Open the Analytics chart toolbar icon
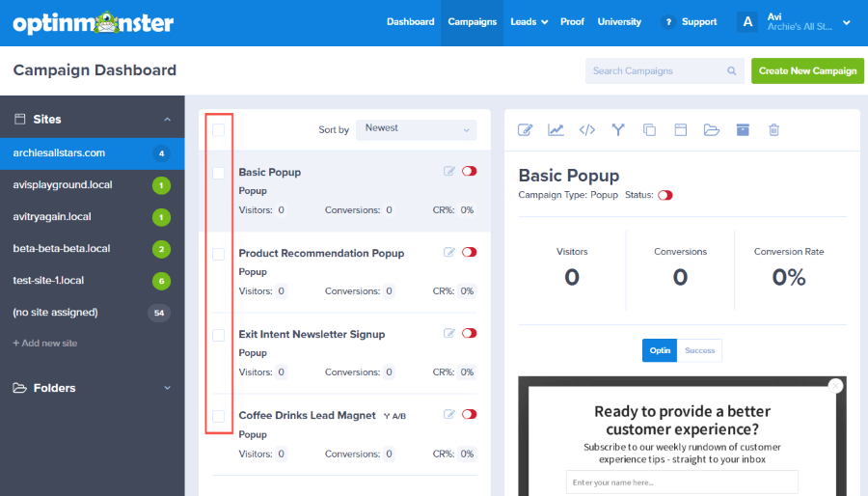Image resolution: width=868 pixels, height=496 pixels. pyautogui.click(x=556, y=130)
